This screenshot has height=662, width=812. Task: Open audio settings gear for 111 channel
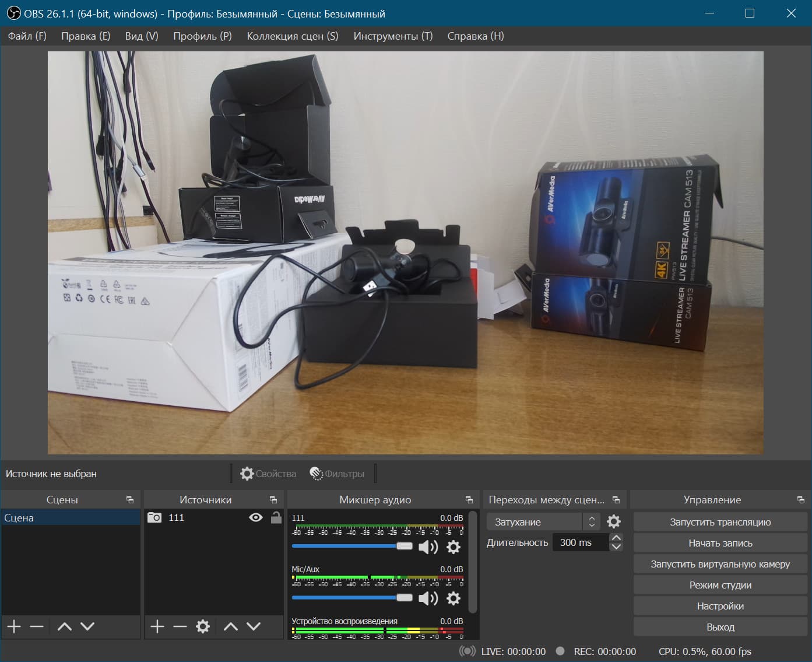[x=453, y=547]
